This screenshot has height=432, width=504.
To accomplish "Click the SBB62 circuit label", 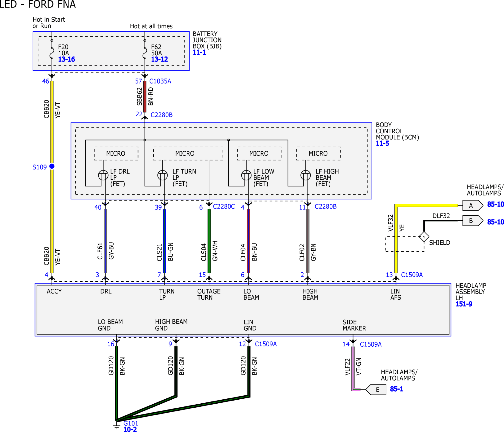I will click(x=139, y=96).
